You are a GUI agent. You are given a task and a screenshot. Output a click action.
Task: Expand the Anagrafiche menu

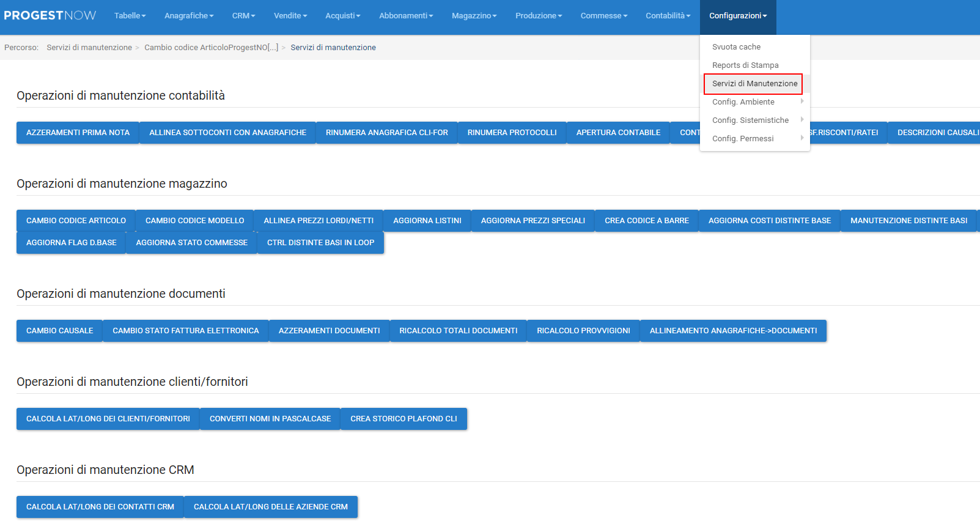(189, 16)
